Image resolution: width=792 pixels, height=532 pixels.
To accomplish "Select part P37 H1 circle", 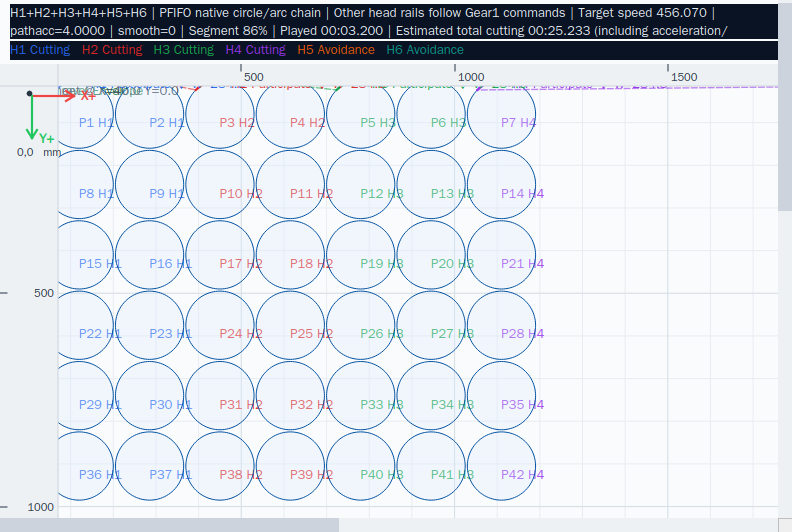I will [150, 466].
